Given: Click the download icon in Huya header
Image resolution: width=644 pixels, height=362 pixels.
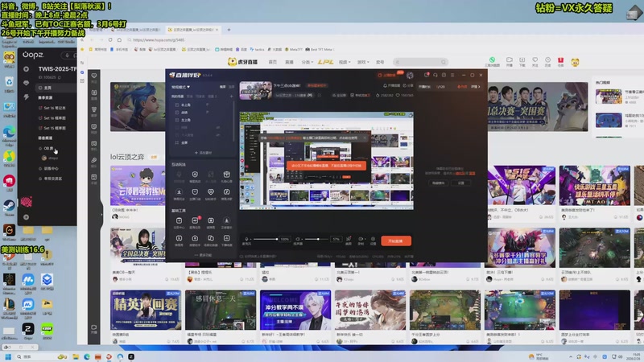Looking at the screenshot, I should click(x=522, y=60).
